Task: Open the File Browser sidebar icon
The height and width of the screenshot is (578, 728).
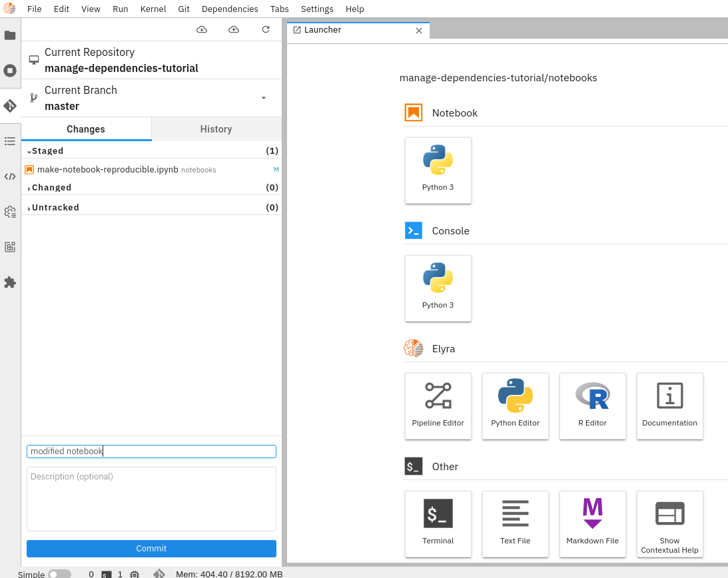Action: (x=10, y=35)
